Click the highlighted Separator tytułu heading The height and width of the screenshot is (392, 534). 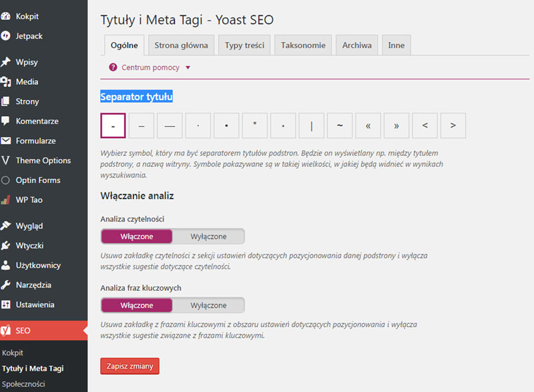coord(137,97)
